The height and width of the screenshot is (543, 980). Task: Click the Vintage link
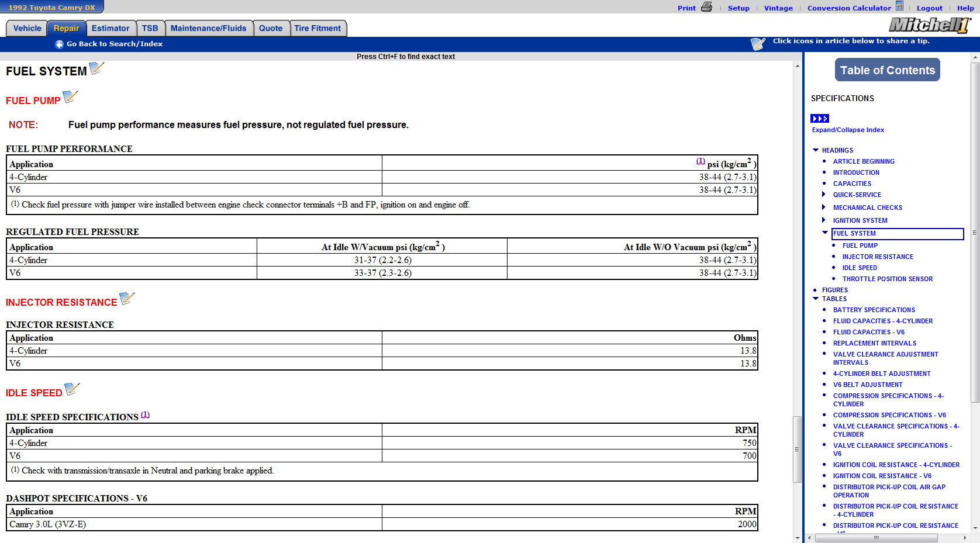pos(778,8)
